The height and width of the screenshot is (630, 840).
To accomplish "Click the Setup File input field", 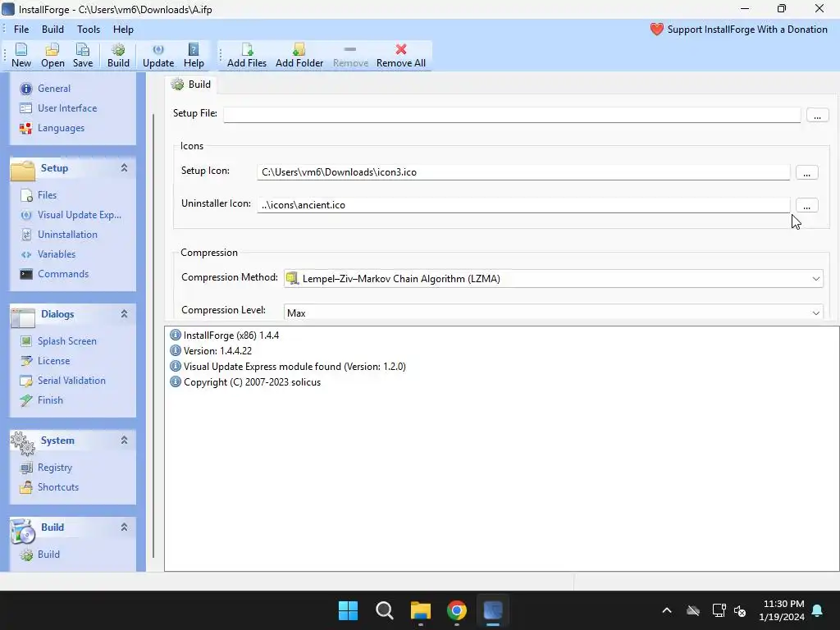I will [x=512, y=115].
